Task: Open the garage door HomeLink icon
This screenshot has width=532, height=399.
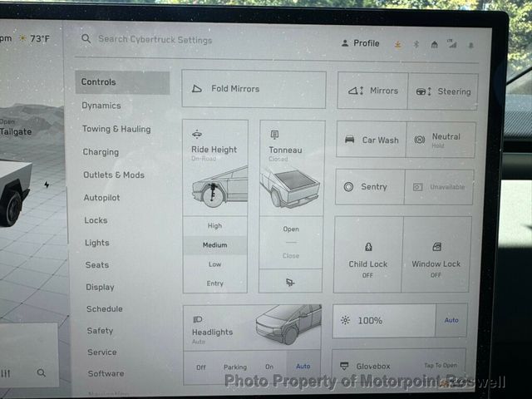Action: click(433, 44)
